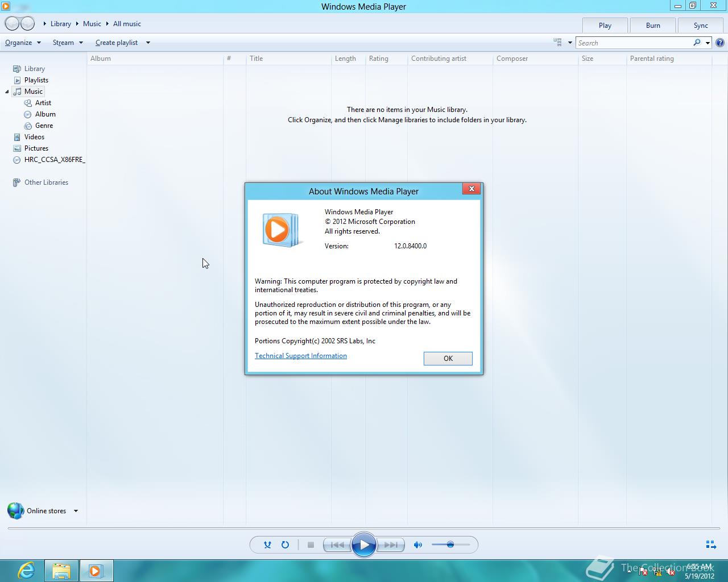Image resolution: width=728 pixels, height=582 pixels.
Task: Click the Back navigation arrow
Action: click(12, 23)
